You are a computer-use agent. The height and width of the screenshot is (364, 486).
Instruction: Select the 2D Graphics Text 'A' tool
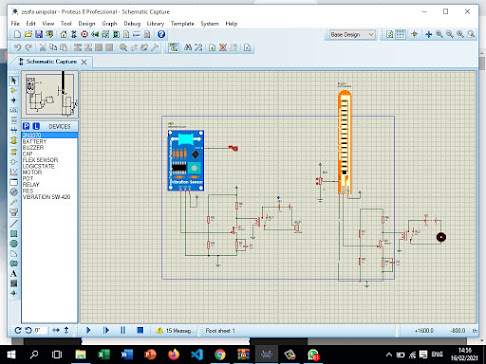coord(14,274)
